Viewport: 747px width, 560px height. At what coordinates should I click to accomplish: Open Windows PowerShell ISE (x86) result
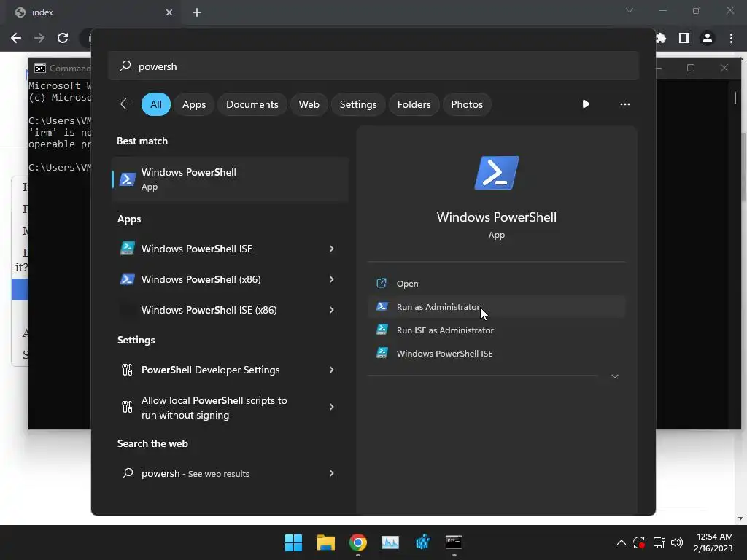click(230, 310)
